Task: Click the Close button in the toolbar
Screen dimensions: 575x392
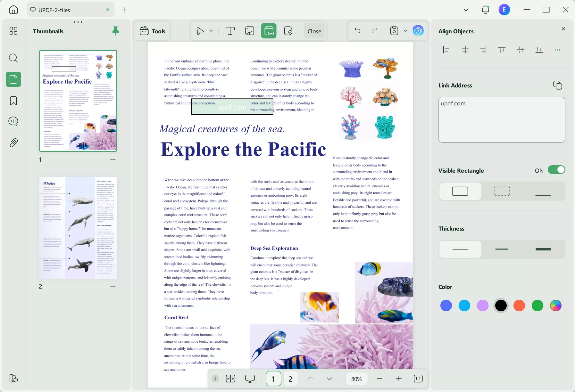Action: click(x=314, y=31)
